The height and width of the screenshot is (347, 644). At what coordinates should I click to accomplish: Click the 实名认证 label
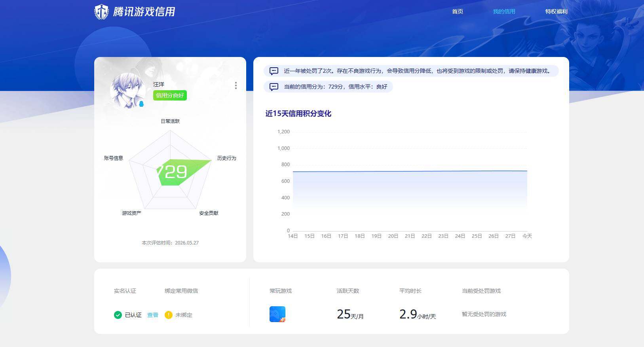click(x=125, y=291)
